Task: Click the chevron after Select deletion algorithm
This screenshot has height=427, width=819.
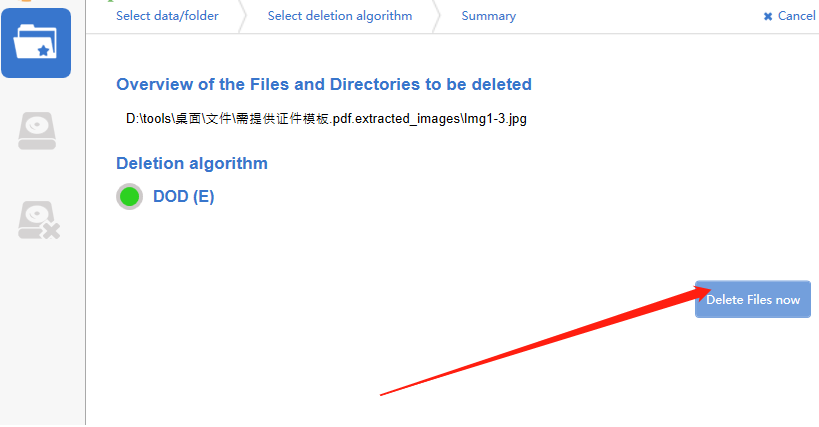Action: point(437,17)
